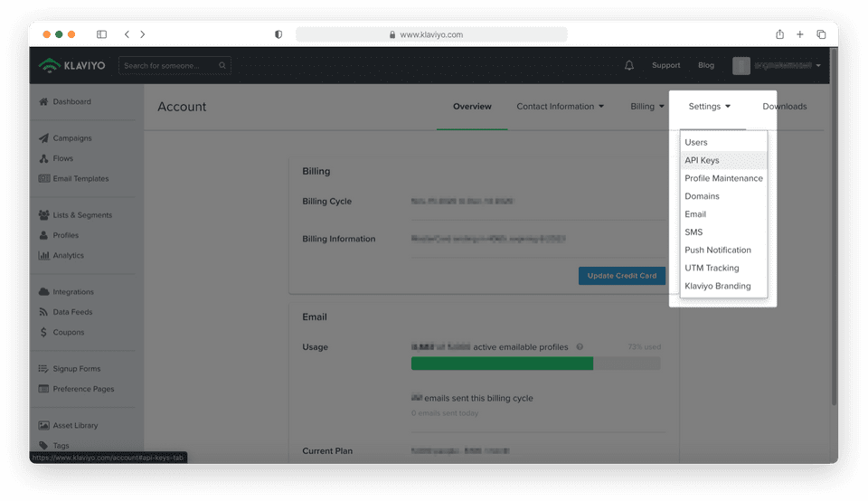The height and width of the screenshot is (501, 868).
Task: Open the Blog link
Action: click(x=706, y=65)
